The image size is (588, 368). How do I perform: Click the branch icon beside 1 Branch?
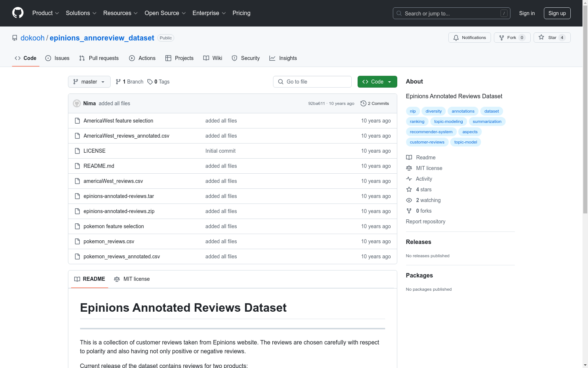click(118, 82)
